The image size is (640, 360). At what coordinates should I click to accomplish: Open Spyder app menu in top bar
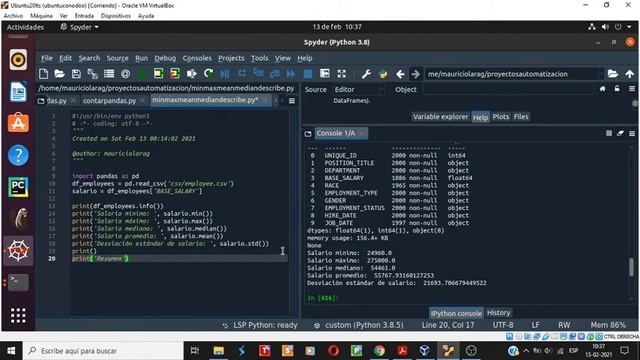click(x=80, y=27)
